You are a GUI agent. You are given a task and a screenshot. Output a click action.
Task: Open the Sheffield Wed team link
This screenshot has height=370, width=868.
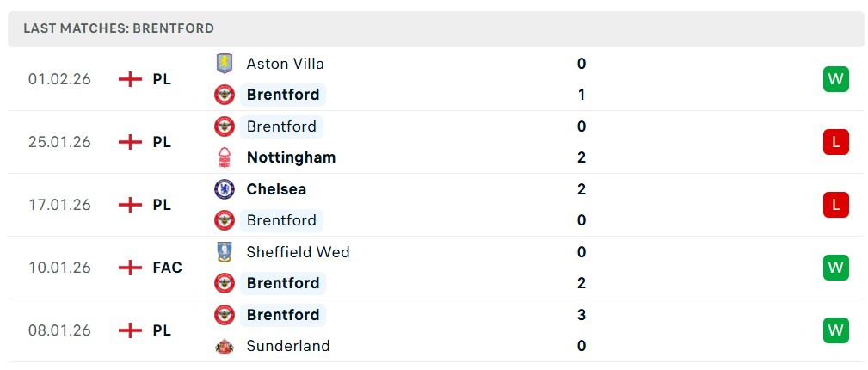(x=298, y=252)
